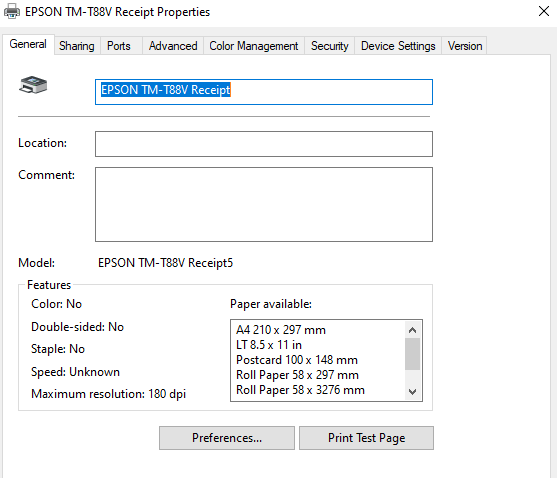Image resolution: width=557 pixels, height=478 pixels.
Task: Click the paper list scrollbar thumb
Action: click(x=412, y=354)
